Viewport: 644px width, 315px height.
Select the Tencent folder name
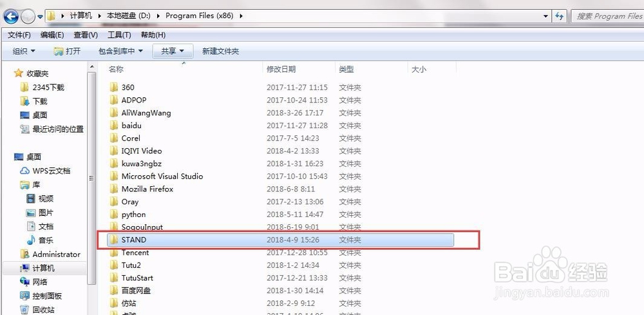pyautogui.click(x=135, y=253)
